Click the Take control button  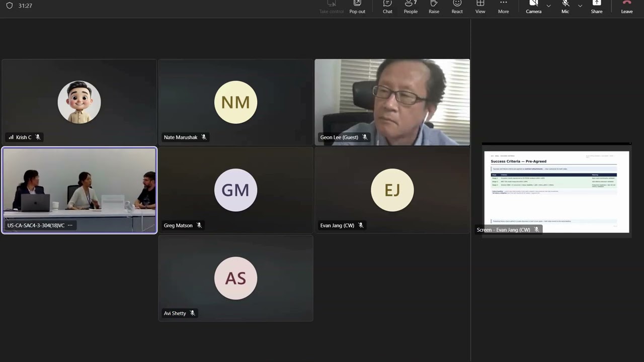[332, 7]
